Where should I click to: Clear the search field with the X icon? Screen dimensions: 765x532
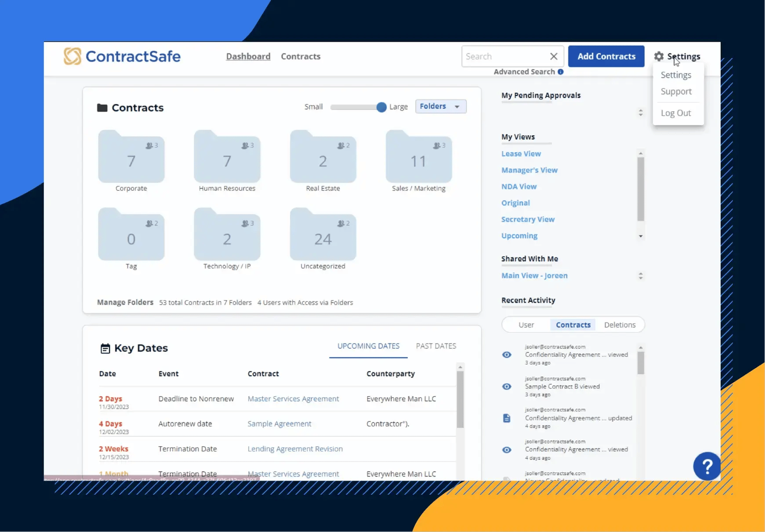(554, 56)
